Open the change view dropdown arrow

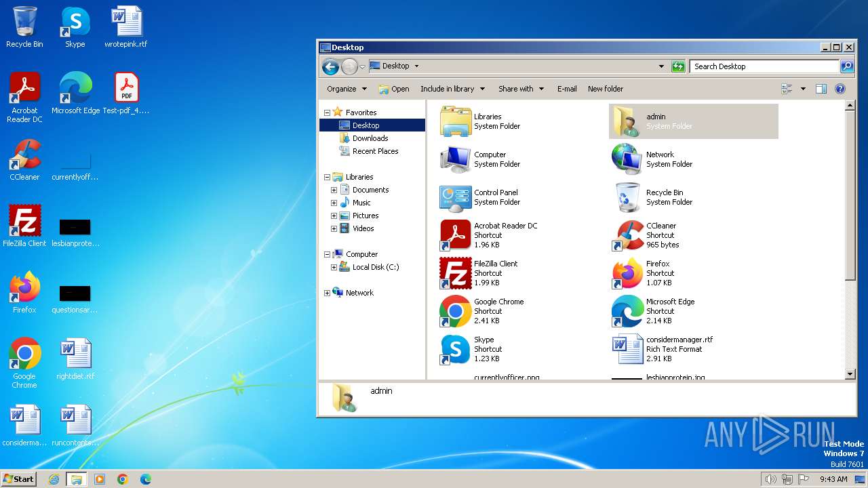[803, 89]
